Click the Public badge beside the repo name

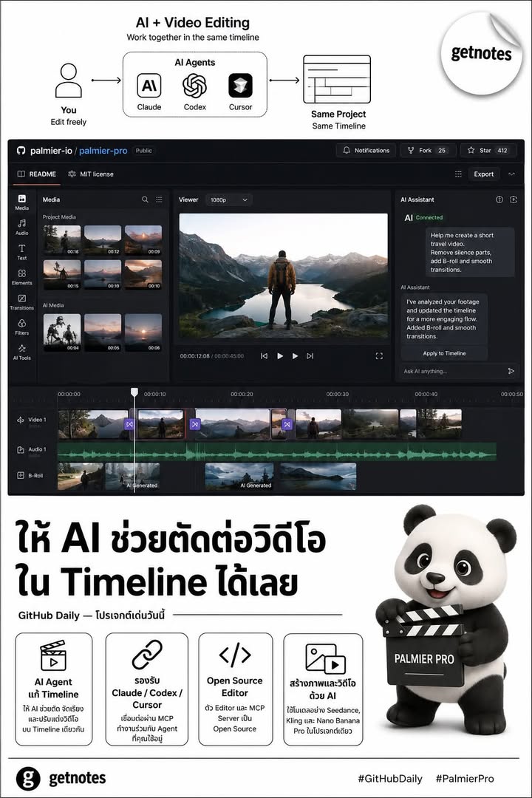click(x=143, y=151)
